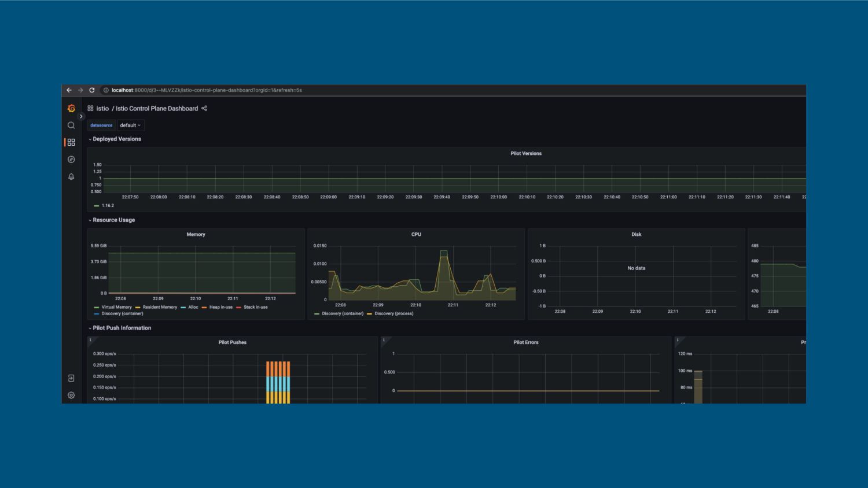
Task: Click the No data message in Disk panel
Action: click(x=637, y=268)
